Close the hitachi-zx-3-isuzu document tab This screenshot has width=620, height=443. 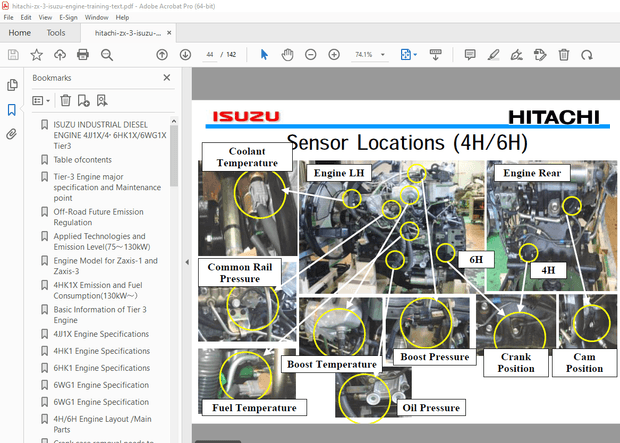click(169, 33)
